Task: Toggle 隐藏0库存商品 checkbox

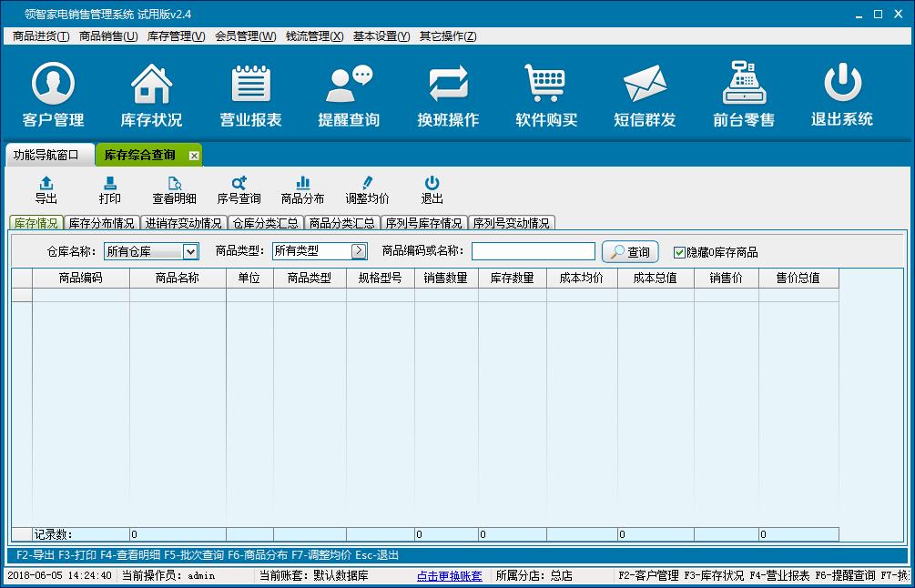Action: 679,252
